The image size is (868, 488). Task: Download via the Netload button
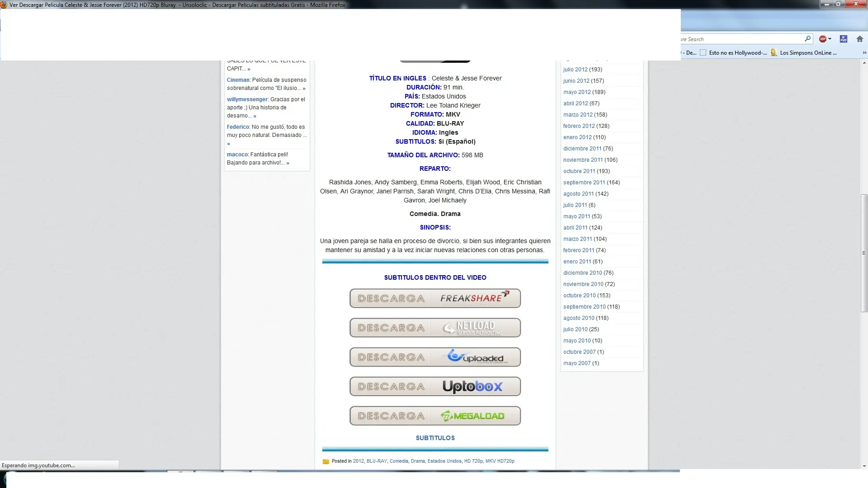click(x=435, y=328)
